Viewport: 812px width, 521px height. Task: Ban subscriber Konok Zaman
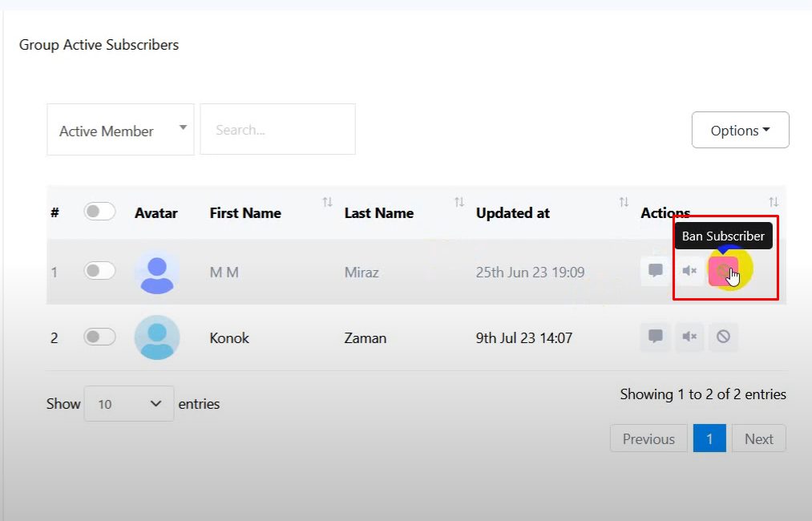(x=722, y=337)
